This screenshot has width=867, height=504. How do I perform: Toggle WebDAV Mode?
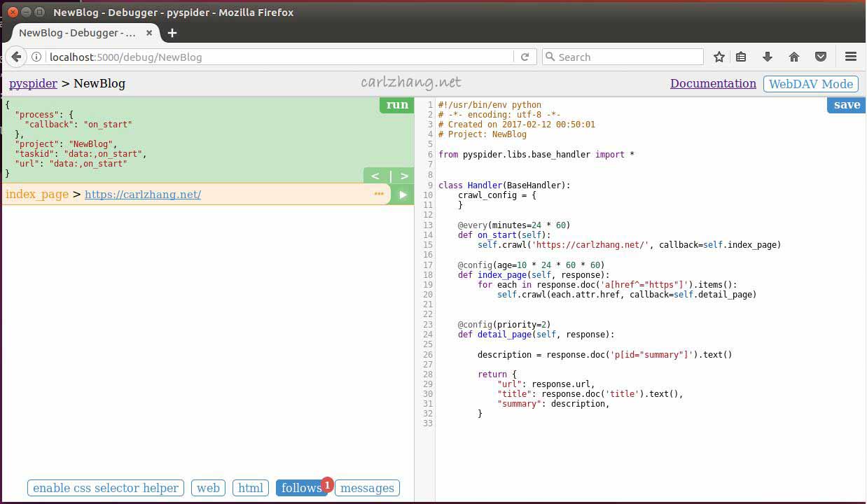click(811, 84)
